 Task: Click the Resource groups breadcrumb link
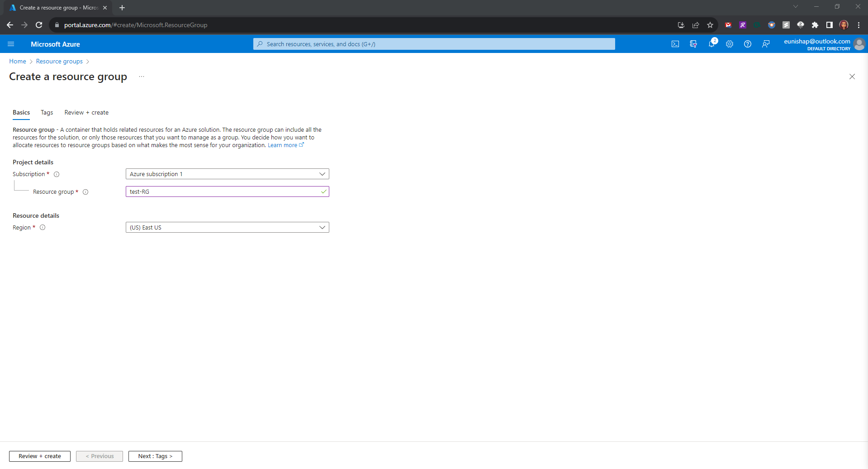(59, 61)
